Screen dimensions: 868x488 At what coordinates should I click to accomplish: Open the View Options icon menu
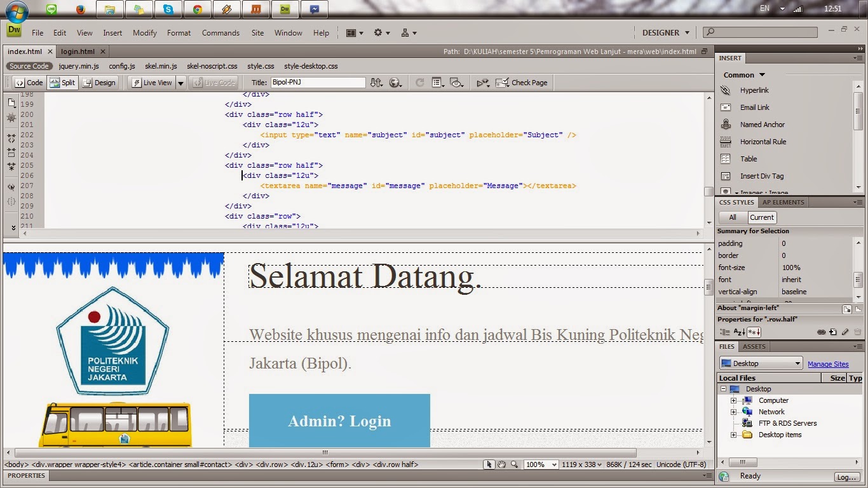click(438, 83)
